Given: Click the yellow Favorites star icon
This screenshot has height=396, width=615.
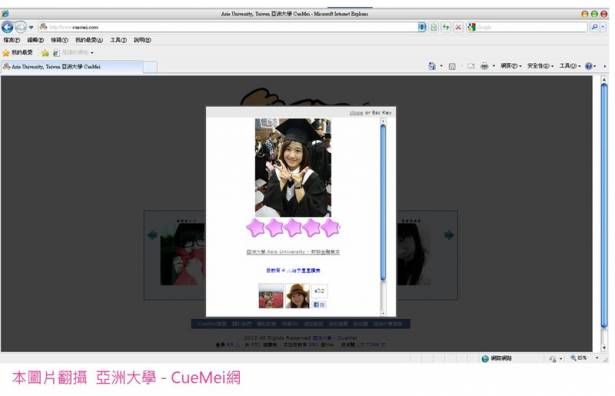Looking at the screenshot, I should coord(6,53).
